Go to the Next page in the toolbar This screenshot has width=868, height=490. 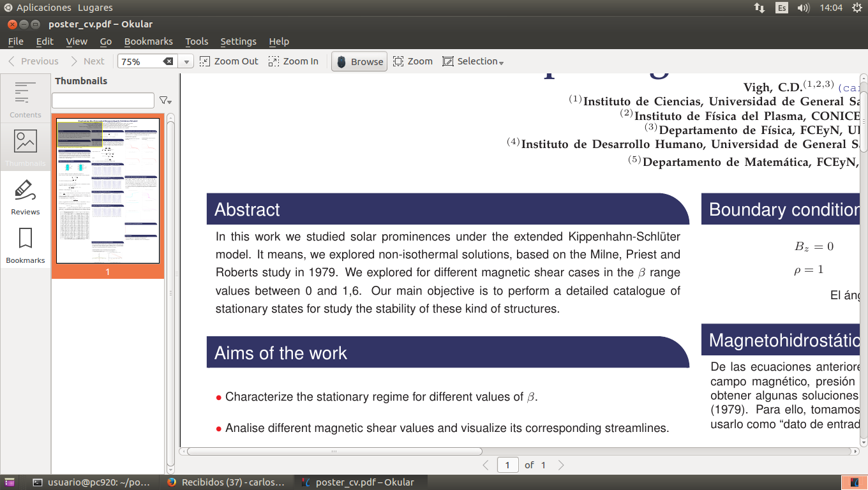87,61
